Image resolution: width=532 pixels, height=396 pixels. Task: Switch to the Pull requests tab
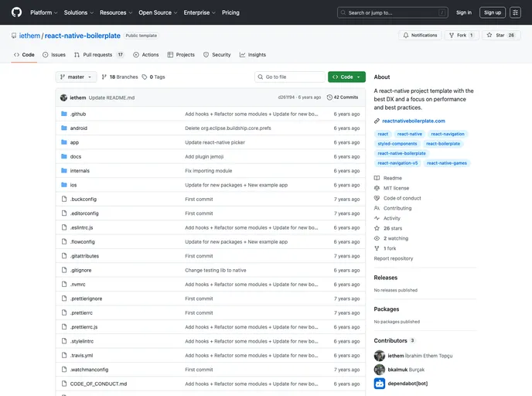point(101,55)
